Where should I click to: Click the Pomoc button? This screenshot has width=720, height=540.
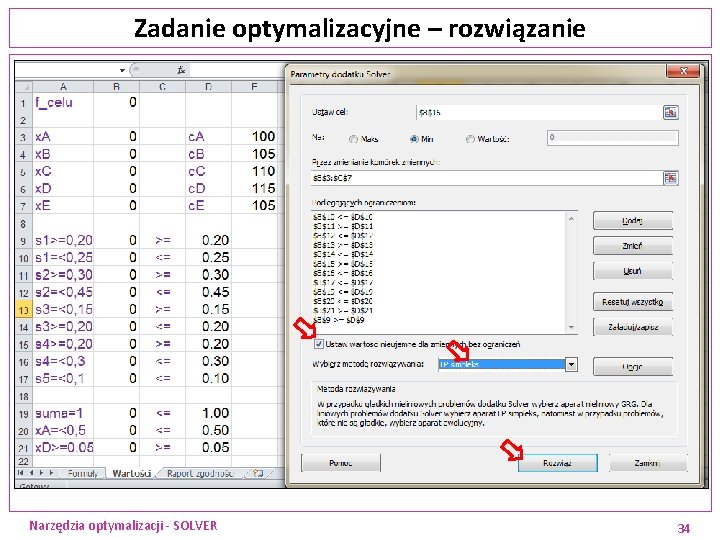341,463
